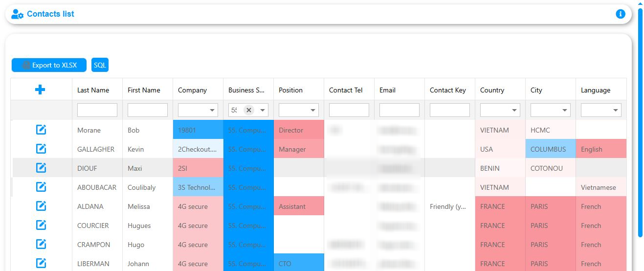Viewport: 644px width, 271px height.
Task: Click first name Hugues cell
Action: click(148, 226)
